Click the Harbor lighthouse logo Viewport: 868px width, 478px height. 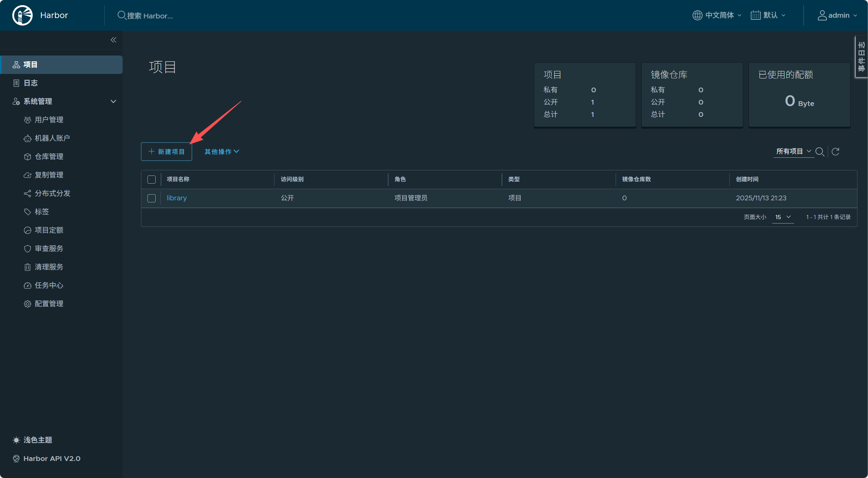[22, 15]
